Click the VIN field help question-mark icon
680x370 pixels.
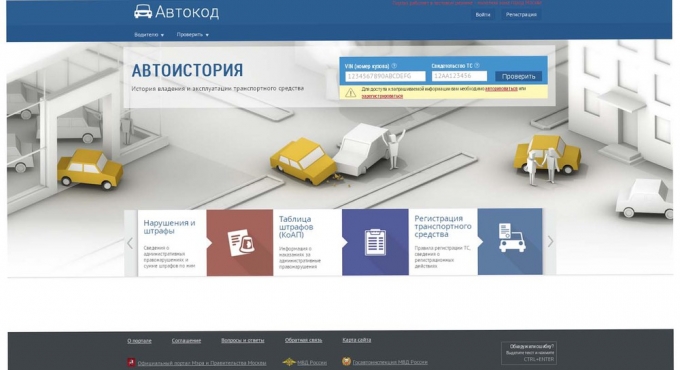[x=394, y=66]
